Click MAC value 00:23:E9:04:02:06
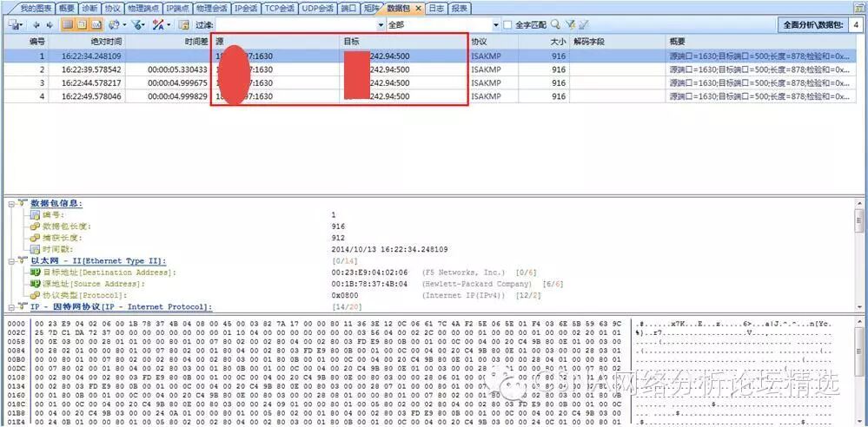This screenshot has width=868, height=427. point(369,273)
